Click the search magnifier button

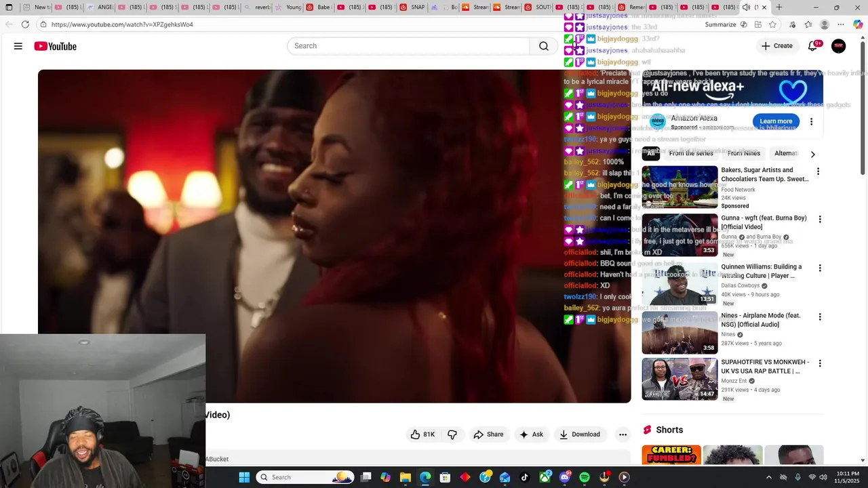tap(544, 46)
